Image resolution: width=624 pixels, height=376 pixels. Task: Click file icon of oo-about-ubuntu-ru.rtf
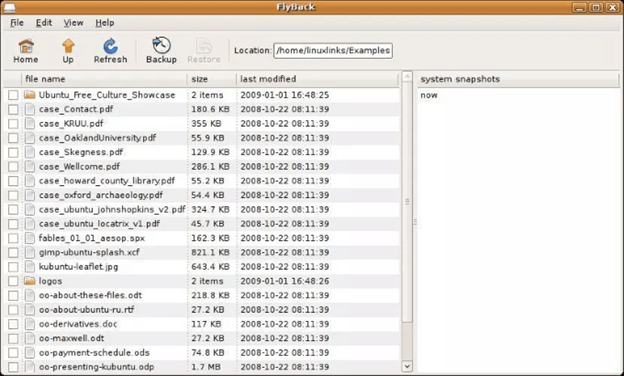pos(29,310)
